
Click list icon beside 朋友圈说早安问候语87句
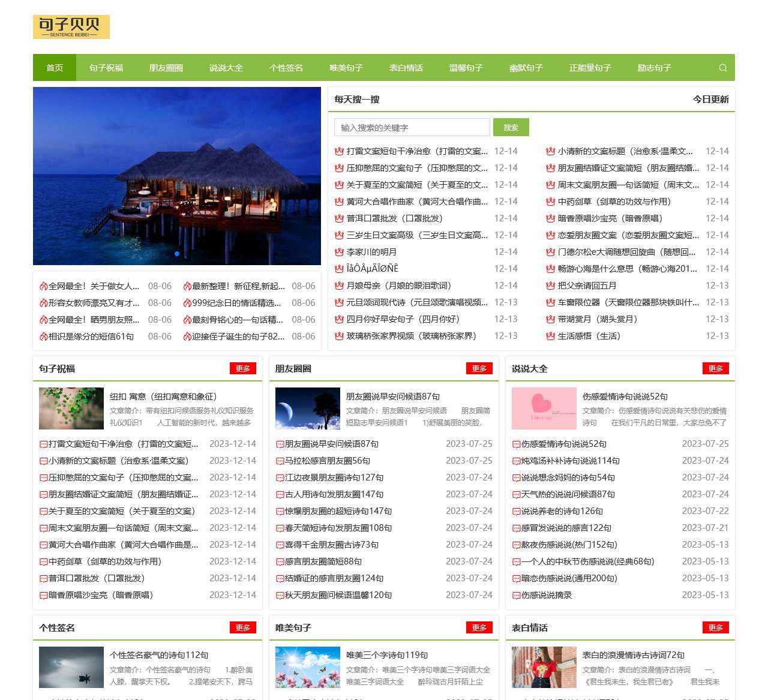tap(280, 444)
